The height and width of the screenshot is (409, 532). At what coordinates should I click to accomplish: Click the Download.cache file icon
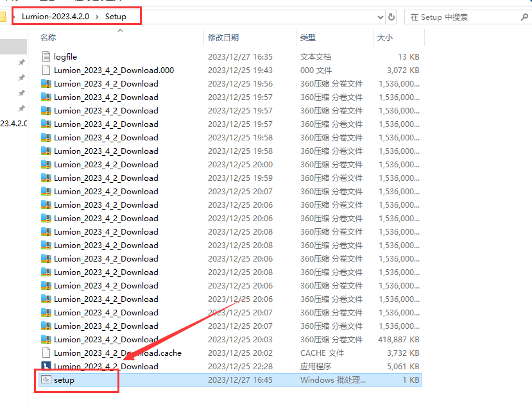coord(46,353)
